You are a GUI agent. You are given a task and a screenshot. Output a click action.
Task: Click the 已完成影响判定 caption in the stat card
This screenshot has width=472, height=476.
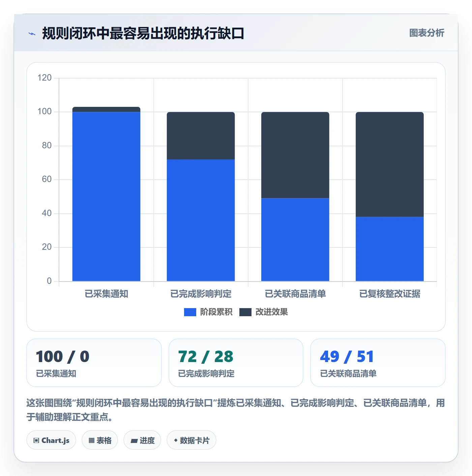[x=206, y=374]
